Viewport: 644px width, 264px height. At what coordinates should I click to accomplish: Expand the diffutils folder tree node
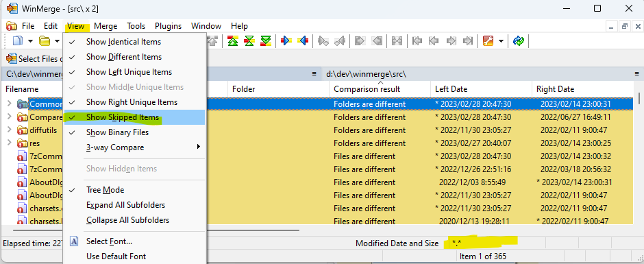10,130
